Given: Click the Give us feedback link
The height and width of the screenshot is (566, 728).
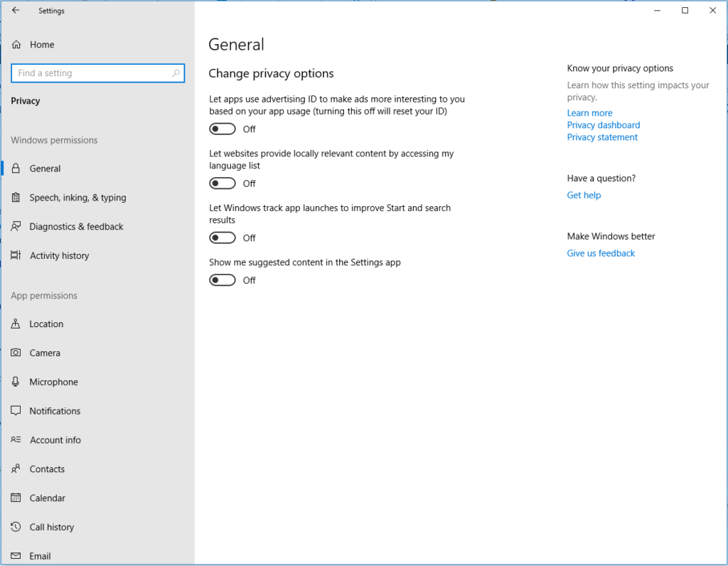Looking at the screenshot, I should point(601,254).
